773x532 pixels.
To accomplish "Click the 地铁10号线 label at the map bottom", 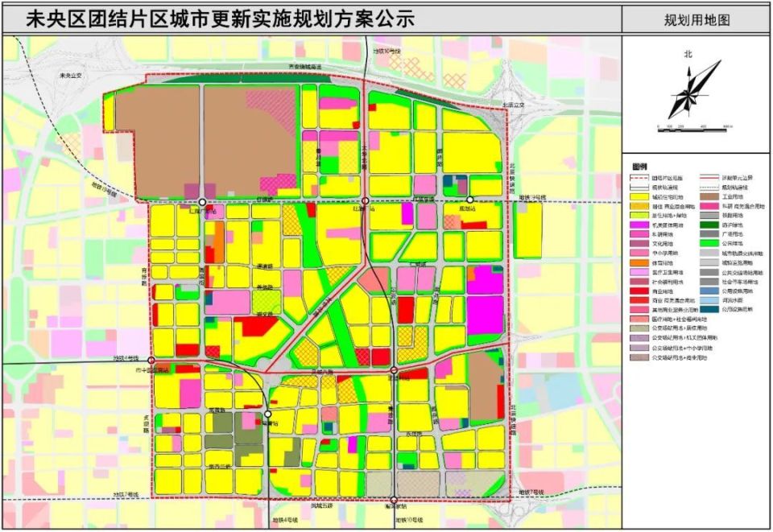I will 409,520.
